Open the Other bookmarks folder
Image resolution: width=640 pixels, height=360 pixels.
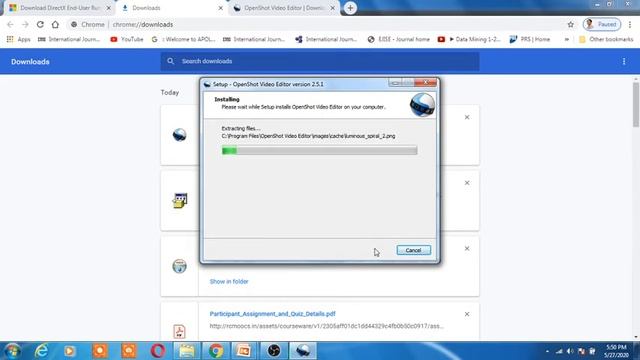[606, 39]
